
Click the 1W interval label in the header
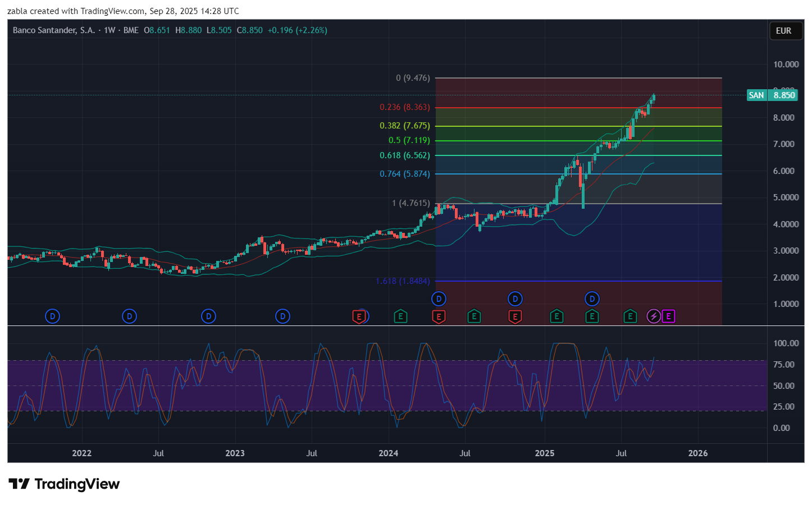tap(110, 30)
